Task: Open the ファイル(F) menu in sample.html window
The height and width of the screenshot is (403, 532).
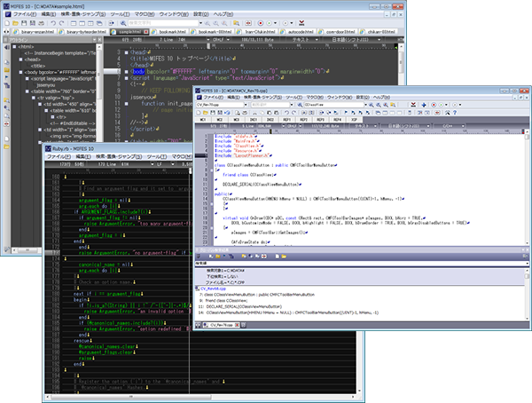Action: pyautogui.click(x=24, y=16)
